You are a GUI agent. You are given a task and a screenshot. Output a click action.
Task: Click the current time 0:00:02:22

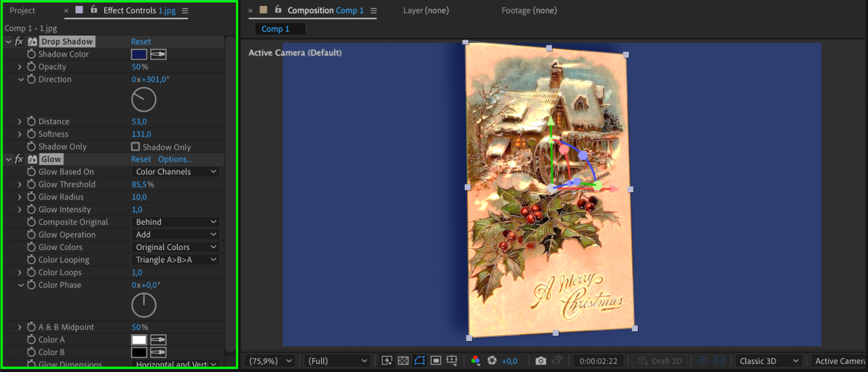coord(598,361)
